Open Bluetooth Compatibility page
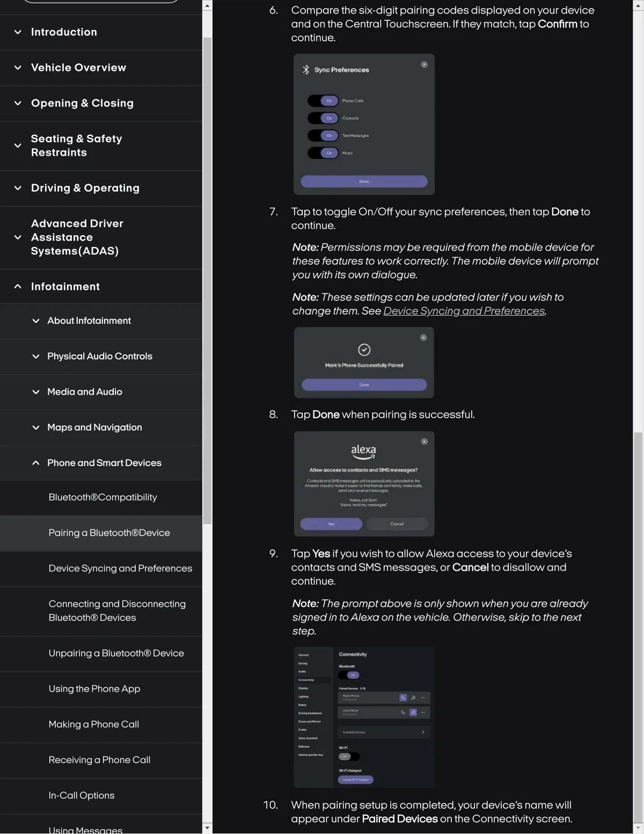The image size is (644, 834). click(101, 497)
